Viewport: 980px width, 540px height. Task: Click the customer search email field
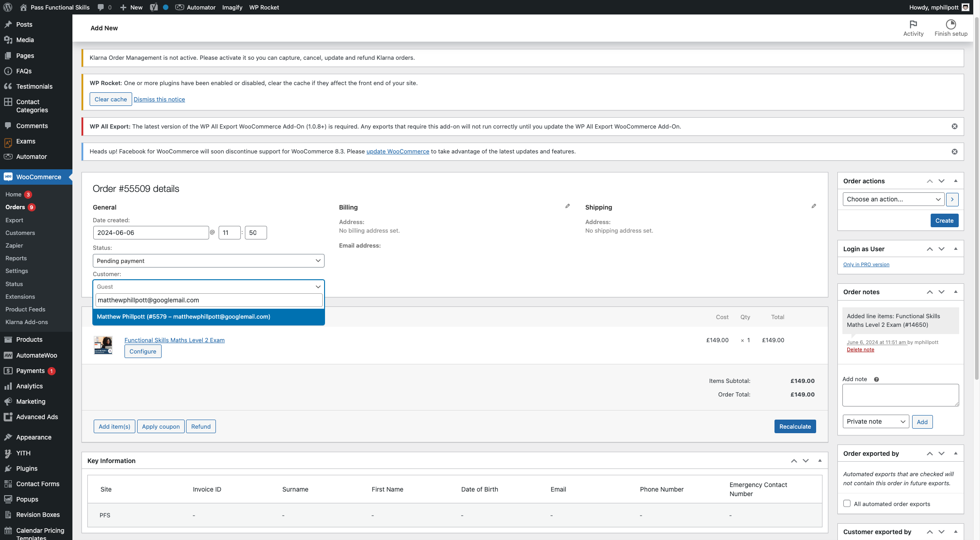coord(209,300)
